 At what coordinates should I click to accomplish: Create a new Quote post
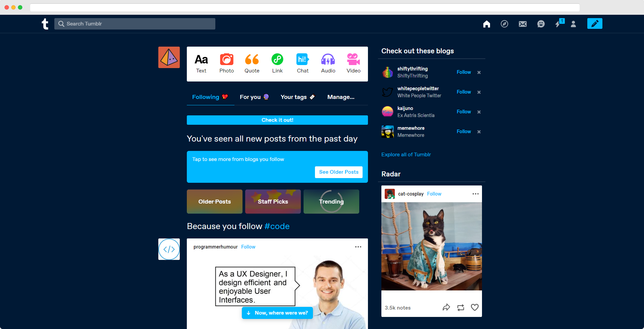pyautogui.click(x=252, y=63)
